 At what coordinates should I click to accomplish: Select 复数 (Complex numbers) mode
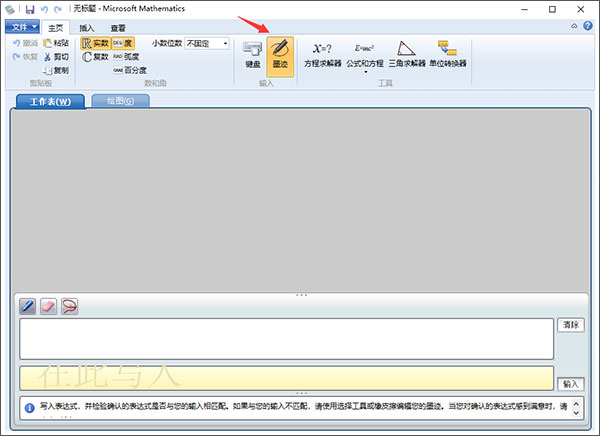click(x=96, y=57)
